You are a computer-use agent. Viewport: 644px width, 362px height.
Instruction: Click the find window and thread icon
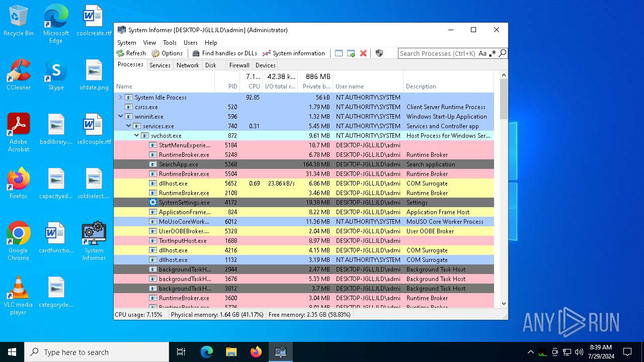click(351, 53)
